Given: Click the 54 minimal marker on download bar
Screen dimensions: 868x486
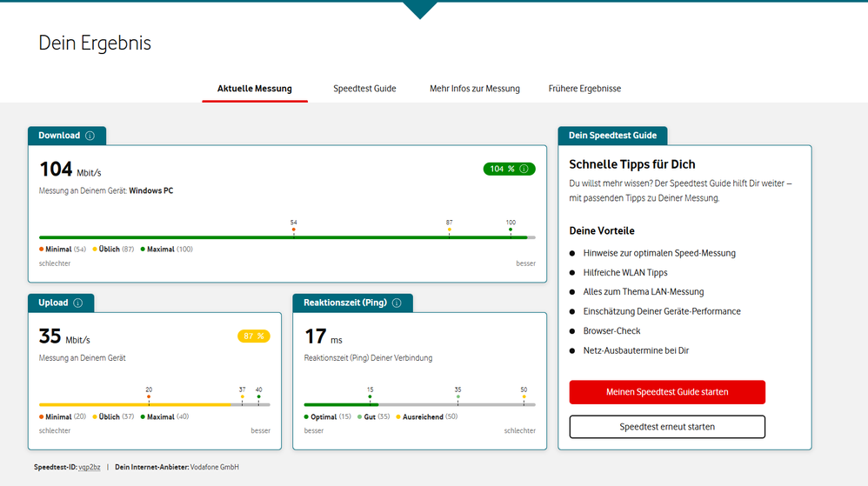Looking at the screenshot, I should (293, 229).
